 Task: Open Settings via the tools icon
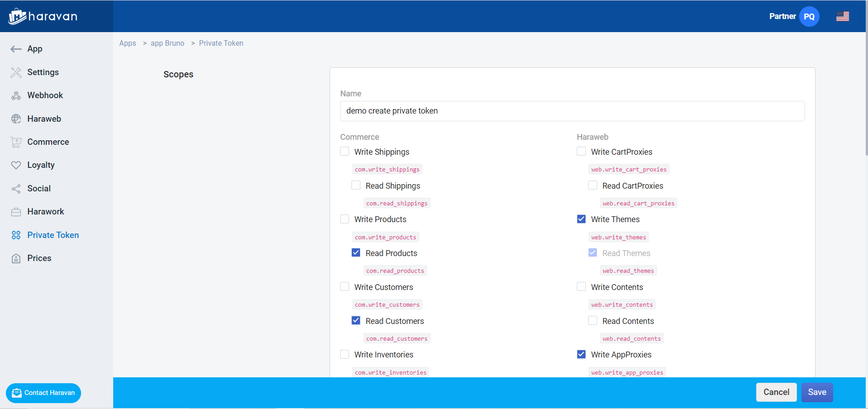click(x=16, y=72)
